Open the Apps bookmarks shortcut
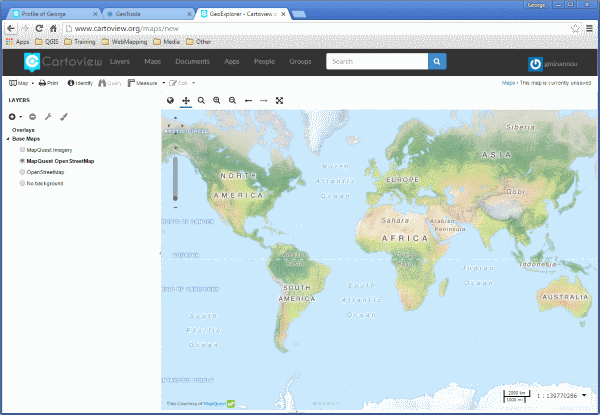The width and height of the screenshot is (600, 415). (x=18, y=42)
